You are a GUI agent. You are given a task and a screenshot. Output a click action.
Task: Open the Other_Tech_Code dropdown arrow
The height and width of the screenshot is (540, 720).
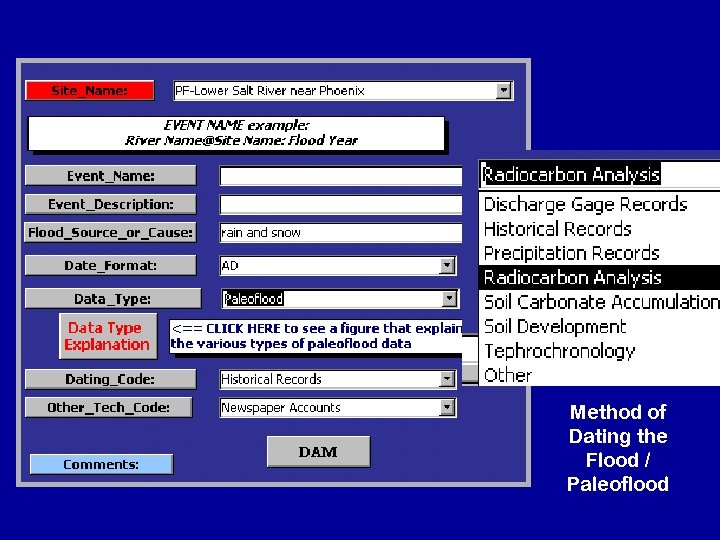(447, 408)
